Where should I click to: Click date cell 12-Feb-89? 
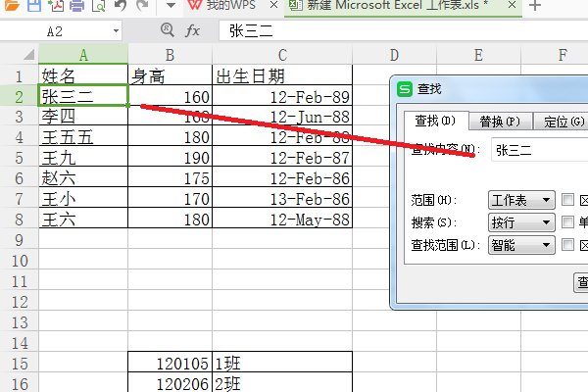[282, 96]
